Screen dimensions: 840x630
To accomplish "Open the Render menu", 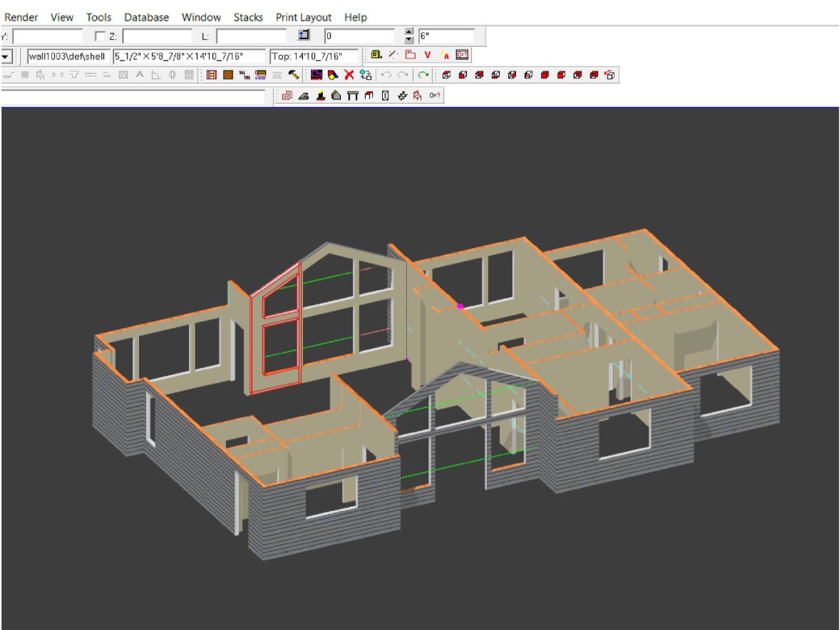I will click(21, 18).
